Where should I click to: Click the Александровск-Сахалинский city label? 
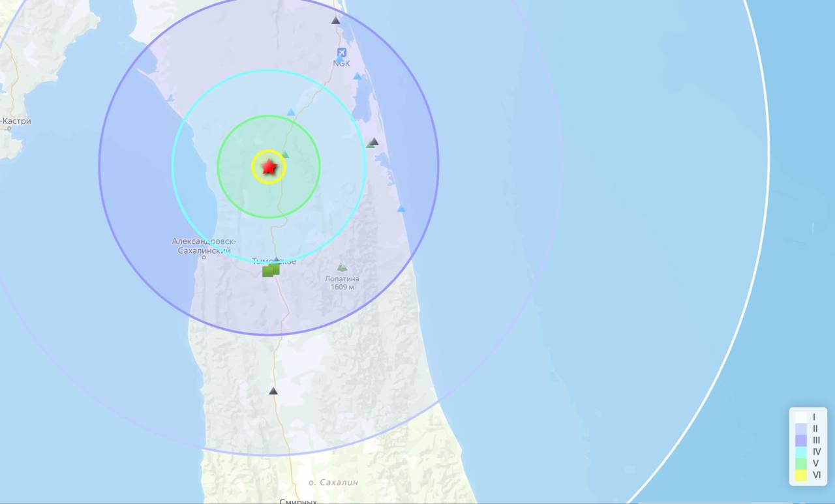click(x=202, y=246)
